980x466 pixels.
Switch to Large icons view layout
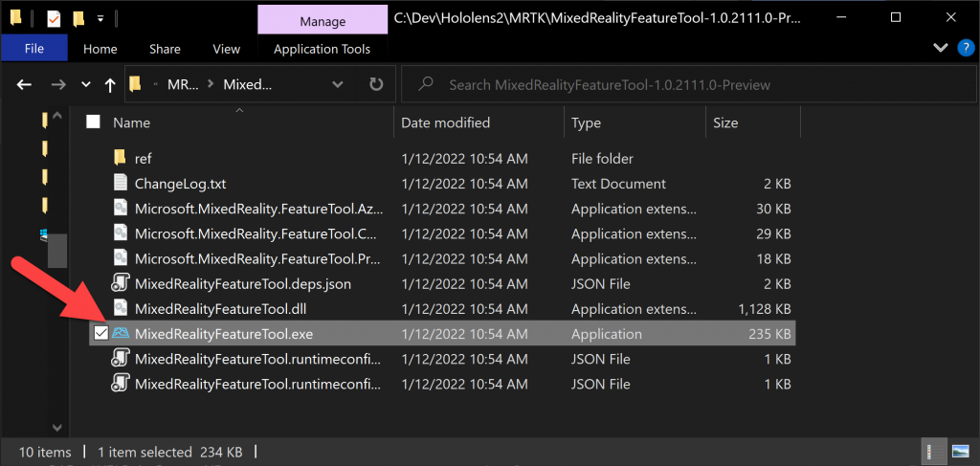pyautogui.click(x=960, y=451)
